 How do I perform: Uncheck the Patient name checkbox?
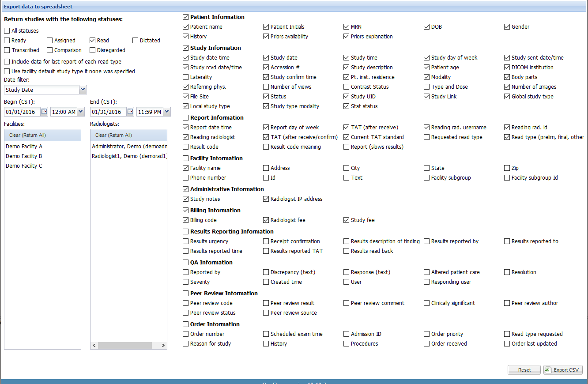coord(185,27)
